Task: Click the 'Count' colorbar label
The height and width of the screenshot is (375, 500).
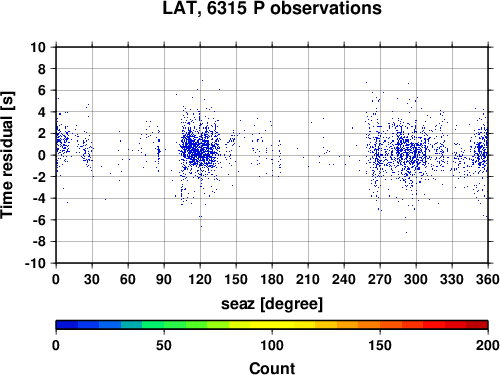Action: 272,368
